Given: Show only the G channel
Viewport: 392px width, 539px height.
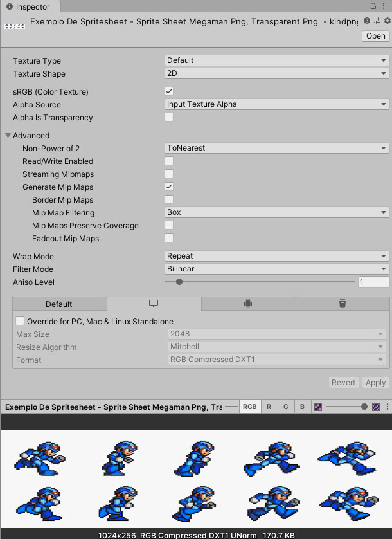Looking at the screenshot, I should point(285,407).
